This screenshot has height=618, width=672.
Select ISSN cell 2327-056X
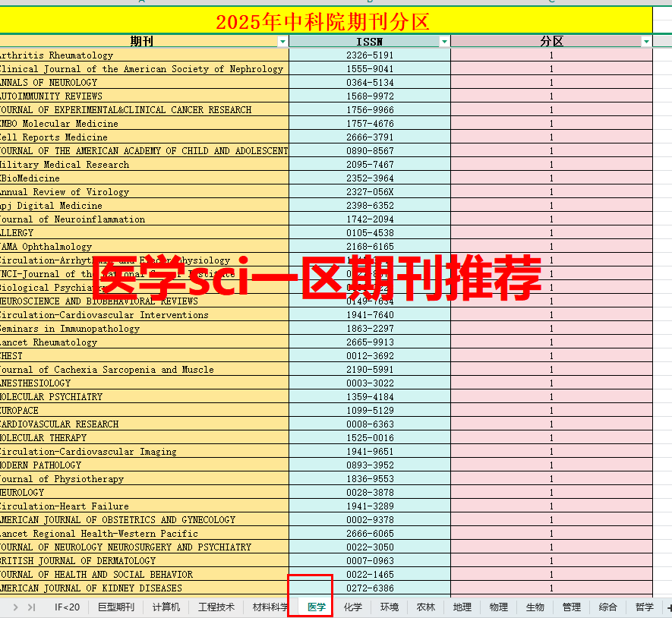tap(370, 192)
